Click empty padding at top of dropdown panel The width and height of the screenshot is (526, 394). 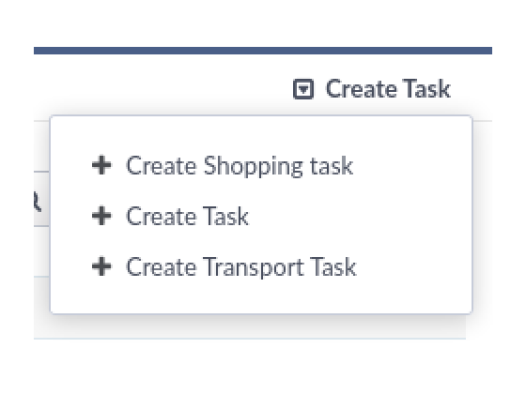261,134
